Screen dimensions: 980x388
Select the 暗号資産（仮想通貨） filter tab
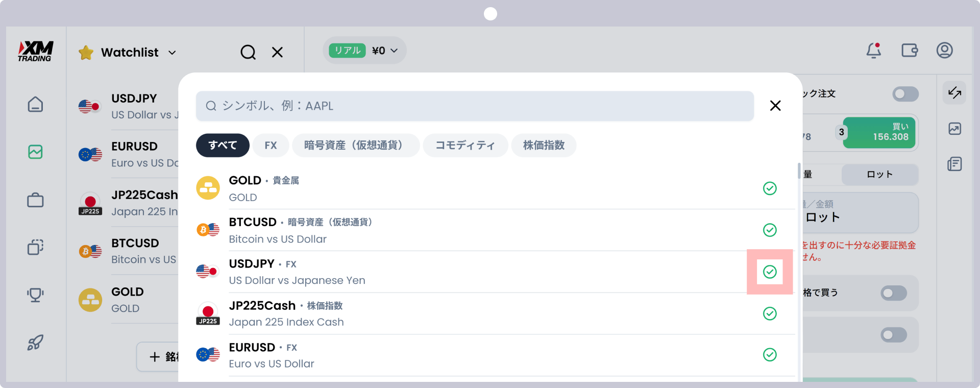pos(356,145)
